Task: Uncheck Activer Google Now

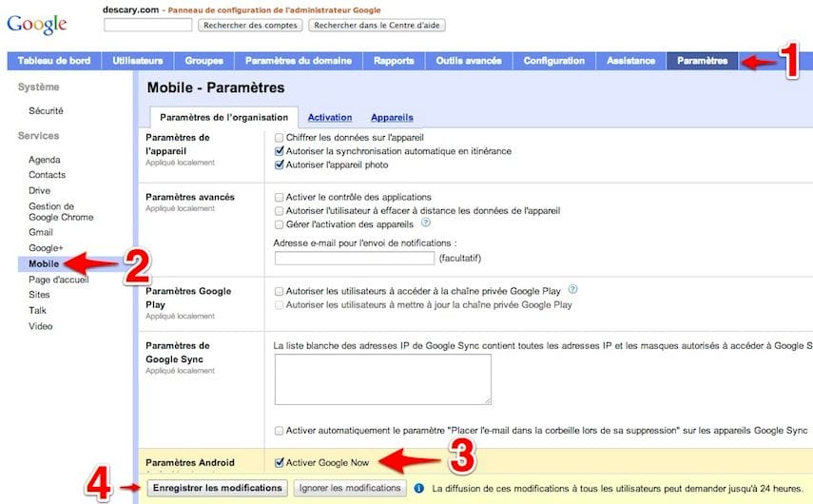Action: click(x=279, y=462)
